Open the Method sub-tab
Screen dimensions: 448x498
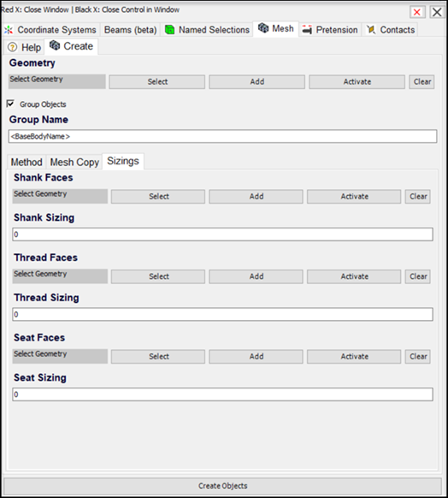tap(27, 162)
